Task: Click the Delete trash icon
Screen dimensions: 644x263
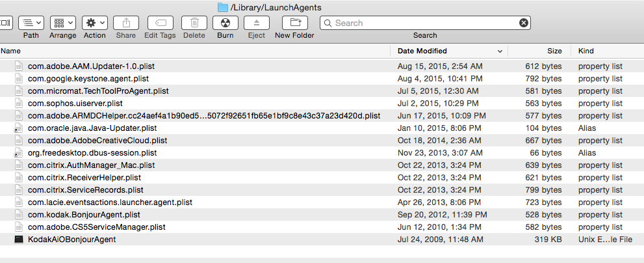Action: [194, 23]
